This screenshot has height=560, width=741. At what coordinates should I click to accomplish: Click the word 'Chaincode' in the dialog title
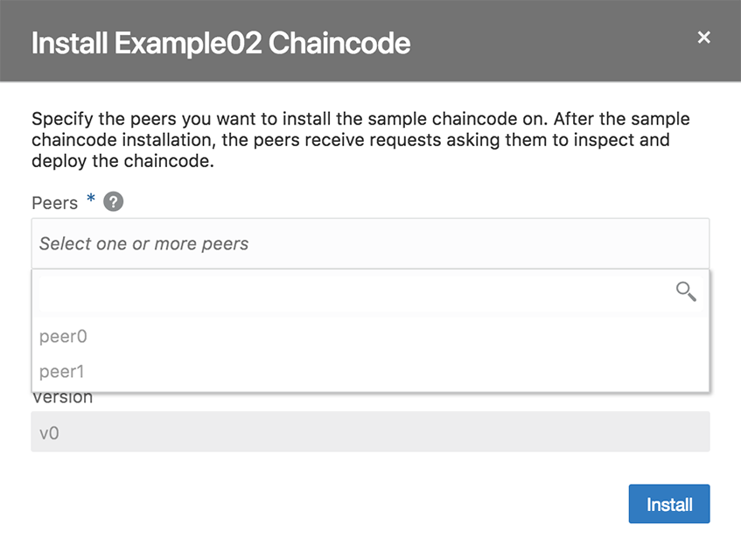339,42
